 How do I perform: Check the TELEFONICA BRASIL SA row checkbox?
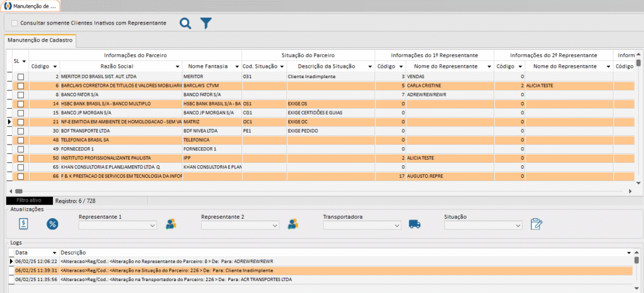(x=21, y=140)
